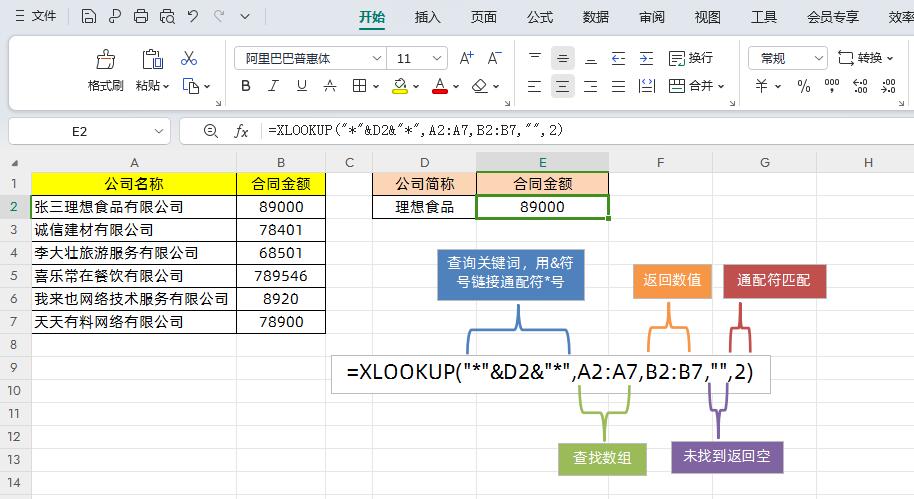Image resolution: width=914 pixels, height=499 pixels.
Task: Expand the Name Box dropdown arrow
Action: (159, 131)
